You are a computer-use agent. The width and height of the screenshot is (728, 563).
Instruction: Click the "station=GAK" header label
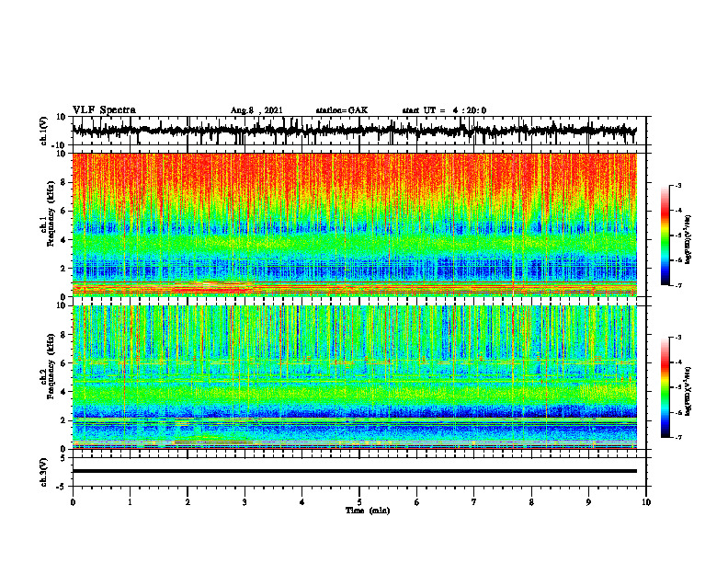pos(342,110)
